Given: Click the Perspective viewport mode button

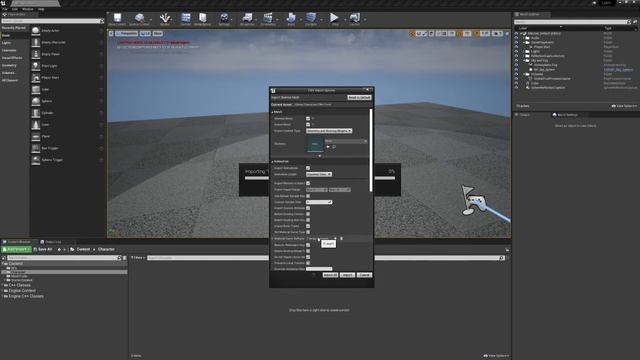Looking at the screenshot, I should pos(127,33).
